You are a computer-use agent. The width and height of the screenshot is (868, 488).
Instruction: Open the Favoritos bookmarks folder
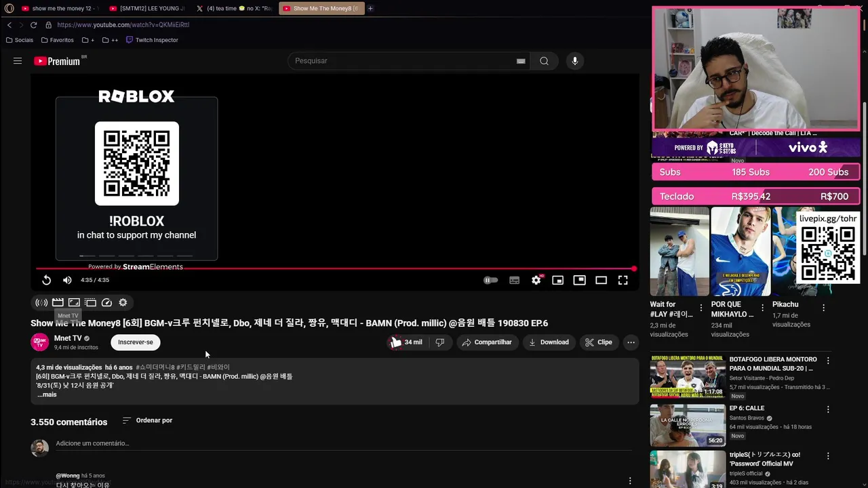57,40
